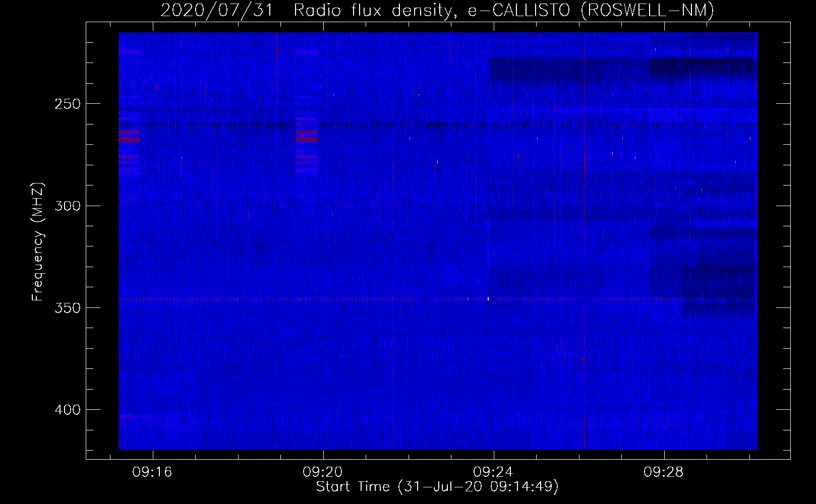Click the 09:20 time tick label
Screen dimensions: 816x504
[323, 472]
